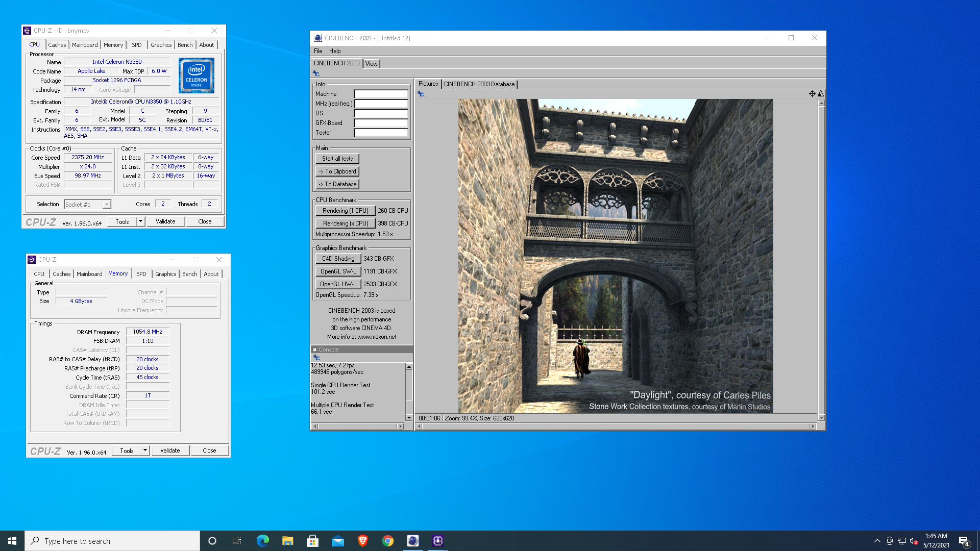
Task: Open the CINEBENCH 2003 Database tab
Action: point(479,84)
